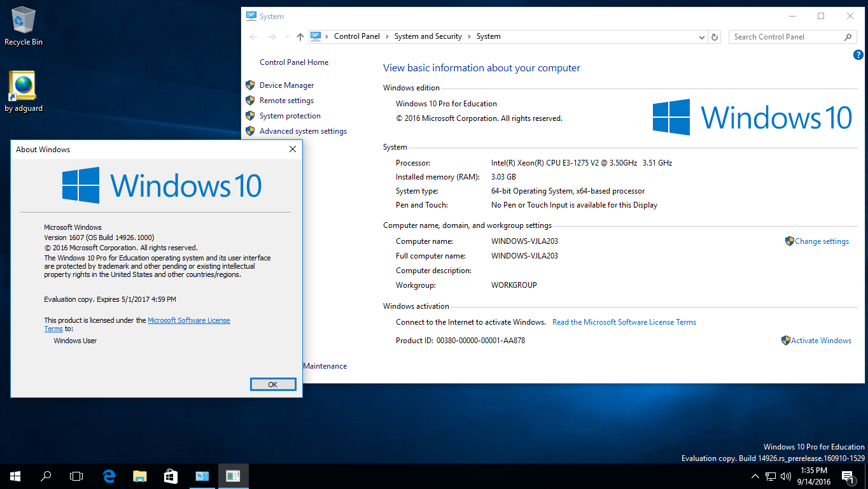Click the partially hidden Maintenance link
Viewport: 868px width, 489px height.
(x=325, y=366)
